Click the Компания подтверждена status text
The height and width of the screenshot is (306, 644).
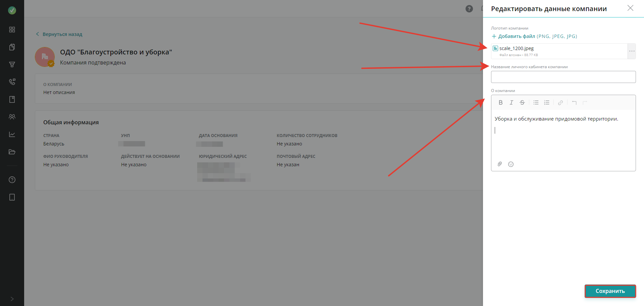(x=93, y=62)
